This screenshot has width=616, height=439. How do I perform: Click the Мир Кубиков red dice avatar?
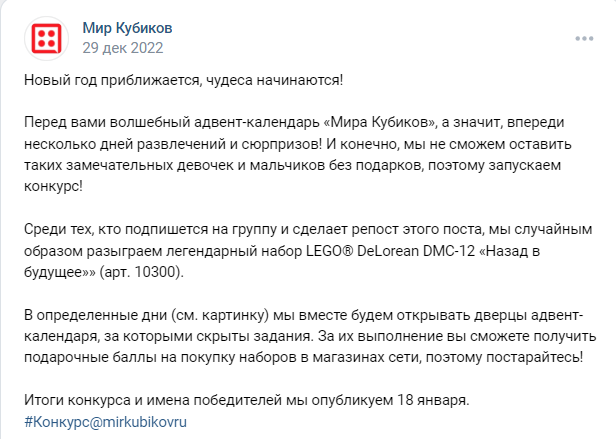[x=45, y=38]
